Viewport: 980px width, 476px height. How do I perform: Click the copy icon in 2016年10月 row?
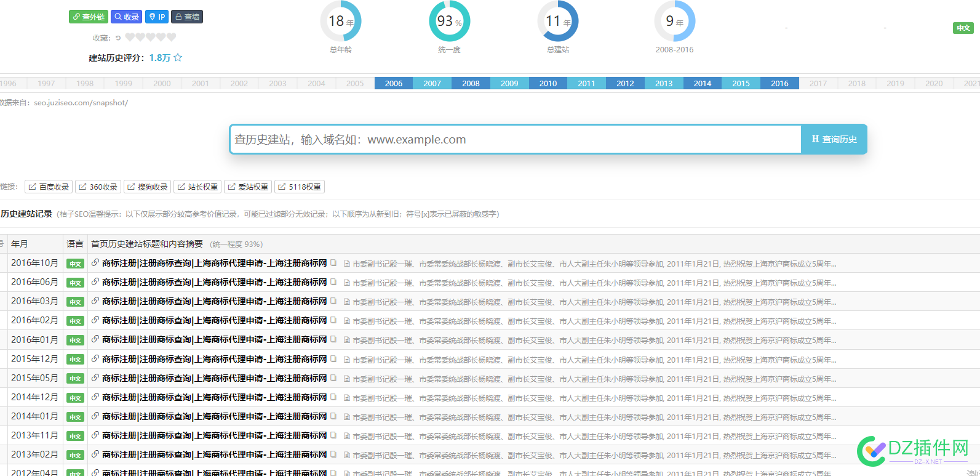coord(333,263)
